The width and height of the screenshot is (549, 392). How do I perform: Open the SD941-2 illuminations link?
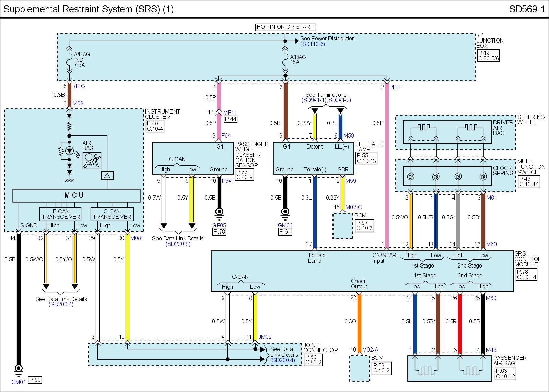click(339, 100)
